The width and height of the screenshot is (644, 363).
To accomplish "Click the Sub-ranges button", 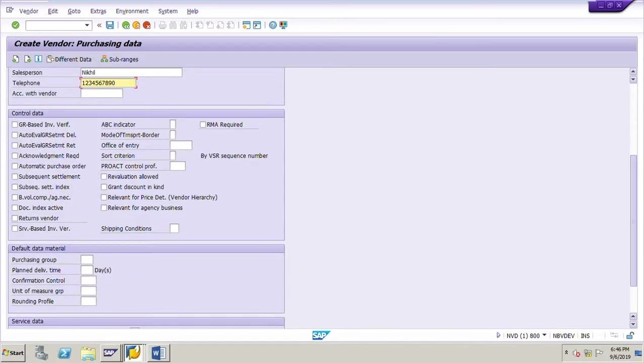I will click(120, 59).
